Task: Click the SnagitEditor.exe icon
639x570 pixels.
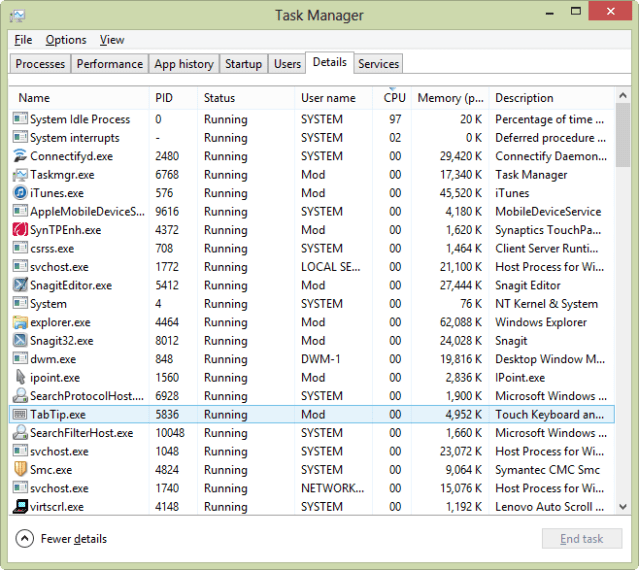Action: point(20,285)
